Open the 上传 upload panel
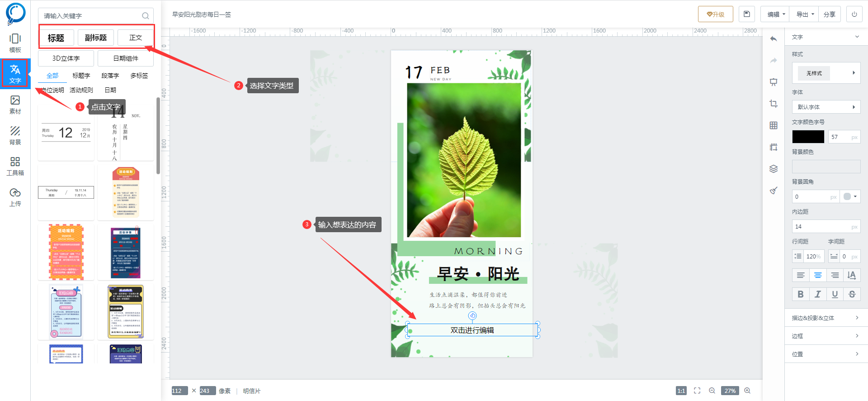Viewport: 868px width, 401px height. [15, 197]
